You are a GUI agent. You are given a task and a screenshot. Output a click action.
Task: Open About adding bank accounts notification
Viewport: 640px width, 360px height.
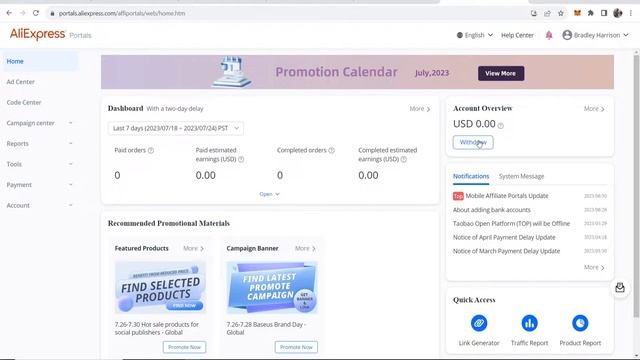point(491,210)
